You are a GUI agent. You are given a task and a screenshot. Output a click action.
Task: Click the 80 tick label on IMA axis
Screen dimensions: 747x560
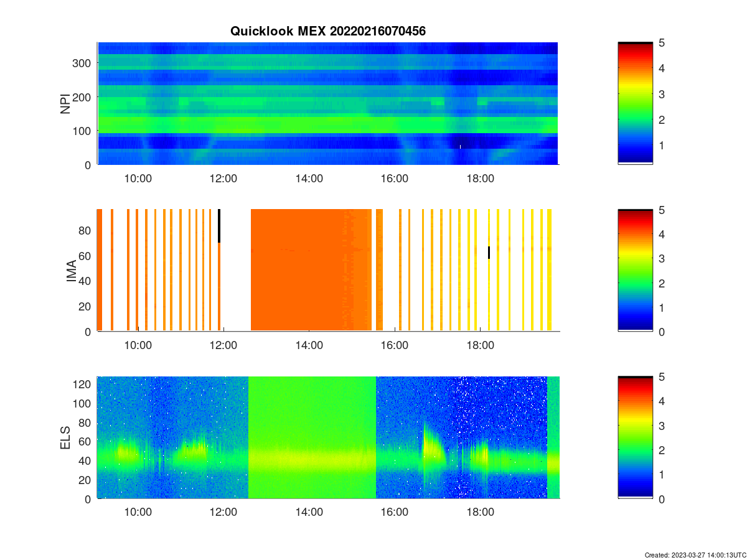click(x=86, y=230)
